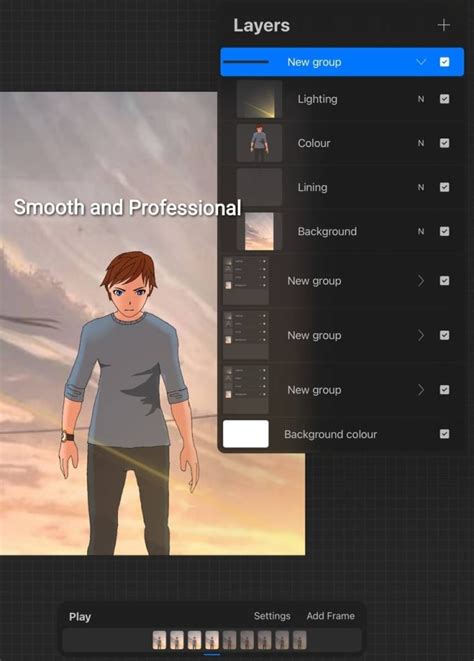Play the animation
Viewport: 474px width, 661px height.
(x=80, y=617)
